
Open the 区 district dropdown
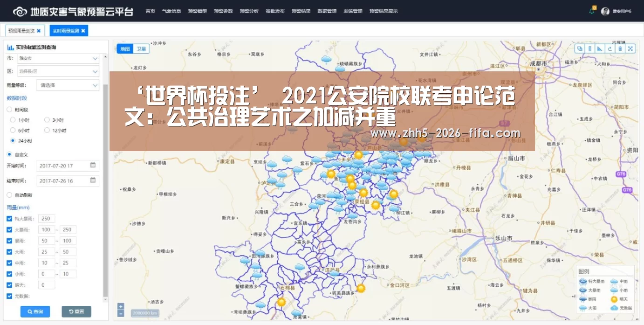tap(58, 71)
